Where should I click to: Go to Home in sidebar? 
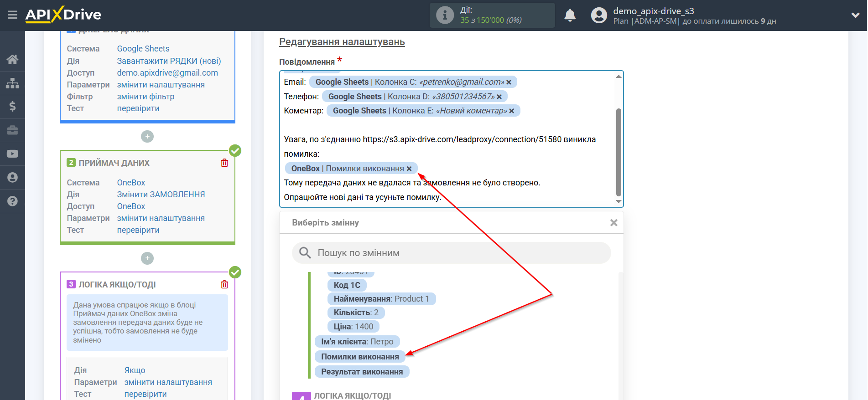click(12, 59)
